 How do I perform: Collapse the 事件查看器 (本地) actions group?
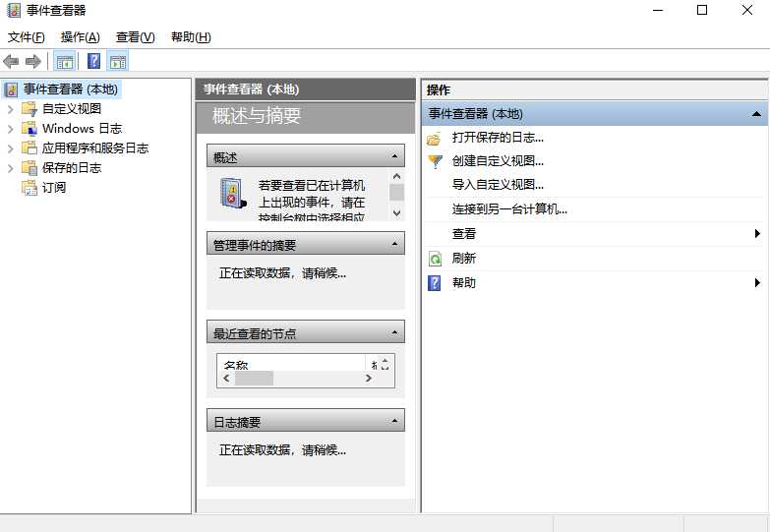click(756, 114)
